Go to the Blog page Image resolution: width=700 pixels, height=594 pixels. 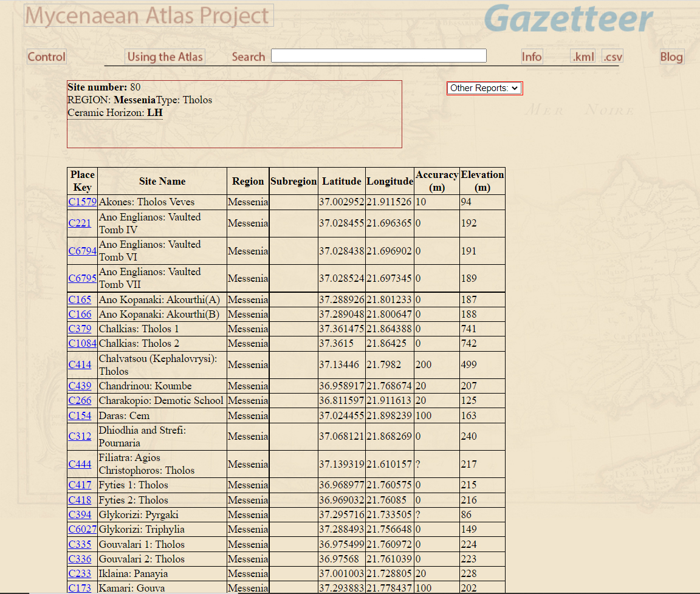[x=671, y=57]
